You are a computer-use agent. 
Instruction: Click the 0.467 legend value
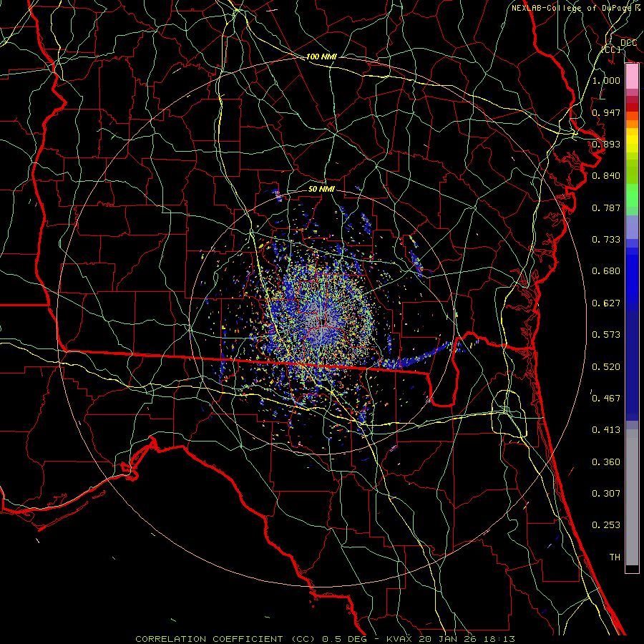(606, 399)
